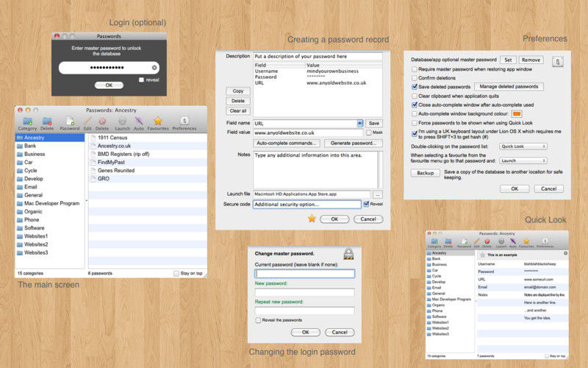Viewport: 588px width, 368px height.
Task: Uncheck Save deleted passwords
Action: (415, 87)
